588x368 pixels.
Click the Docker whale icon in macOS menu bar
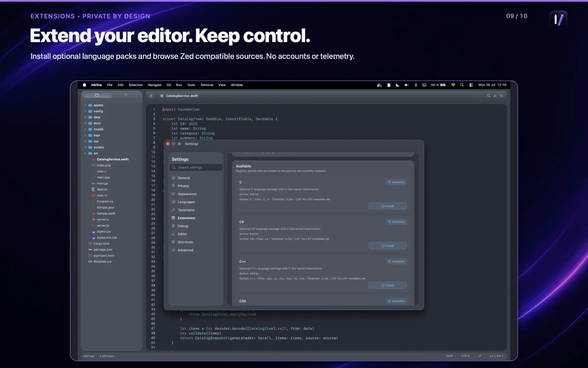[379, 85]
